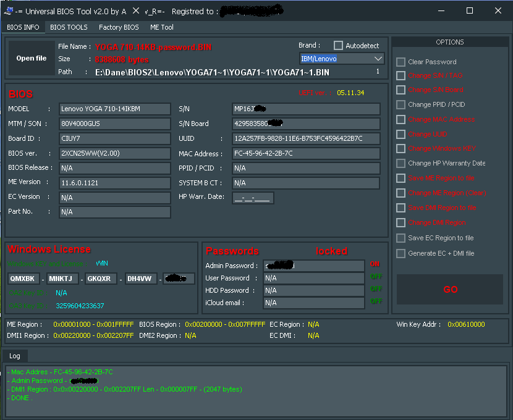Tick the Change UUID checkbox
Screen dimensions: 513x420
coord(401,134)
